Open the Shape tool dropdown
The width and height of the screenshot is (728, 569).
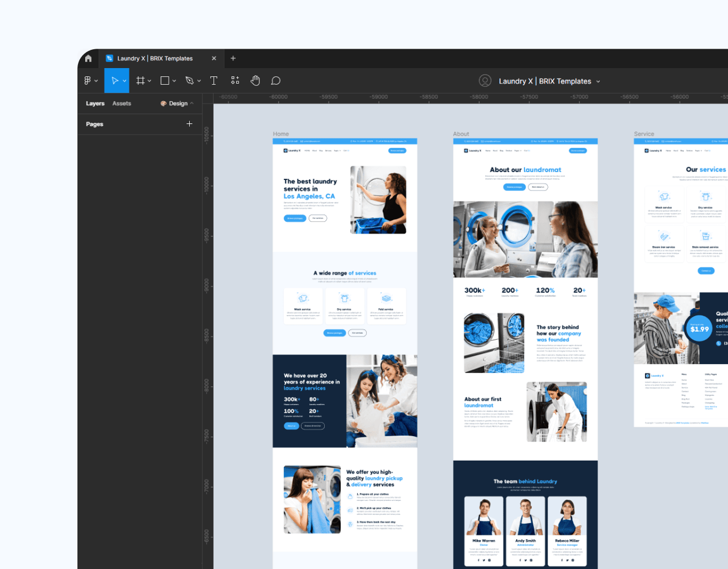(x=173, y=80)
